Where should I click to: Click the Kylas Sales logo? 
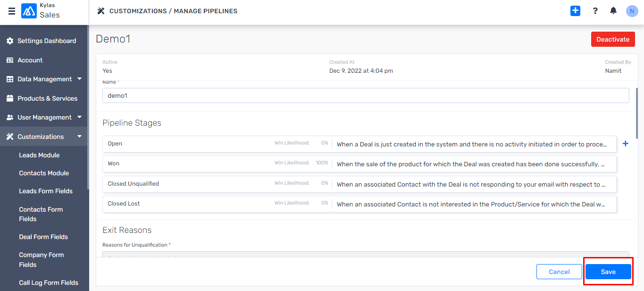[29, 11]
